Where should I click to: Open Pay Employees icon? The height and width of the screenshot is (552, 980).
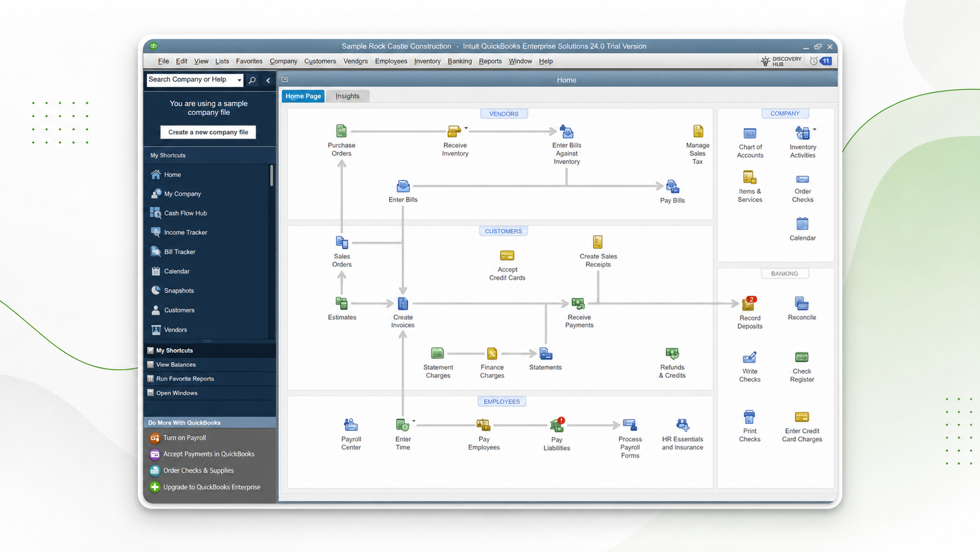[484, 424]
